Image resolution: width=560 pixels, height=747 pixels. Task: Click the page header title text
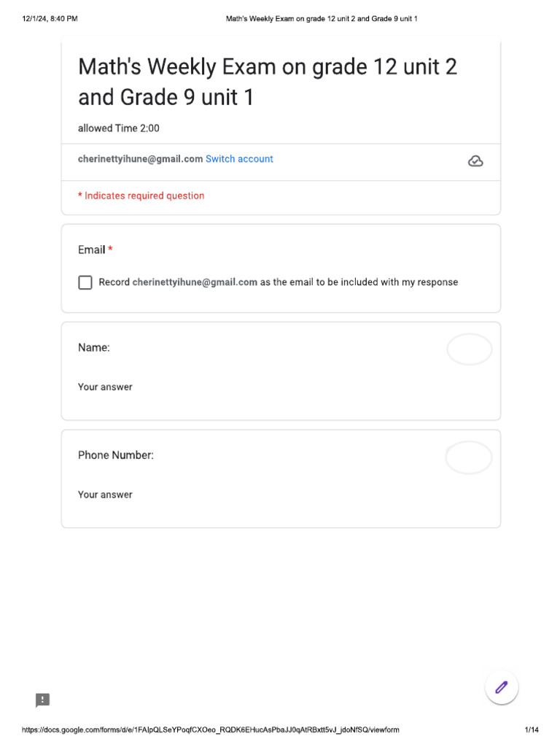(322, 19)
